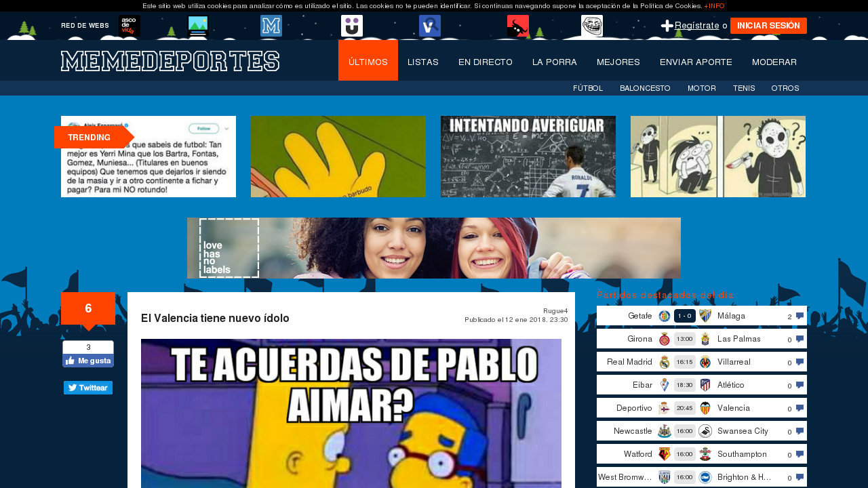Click the 16:15 match time badge
Viewport: 868px width, 488px height.
click(x=685, y=362)
